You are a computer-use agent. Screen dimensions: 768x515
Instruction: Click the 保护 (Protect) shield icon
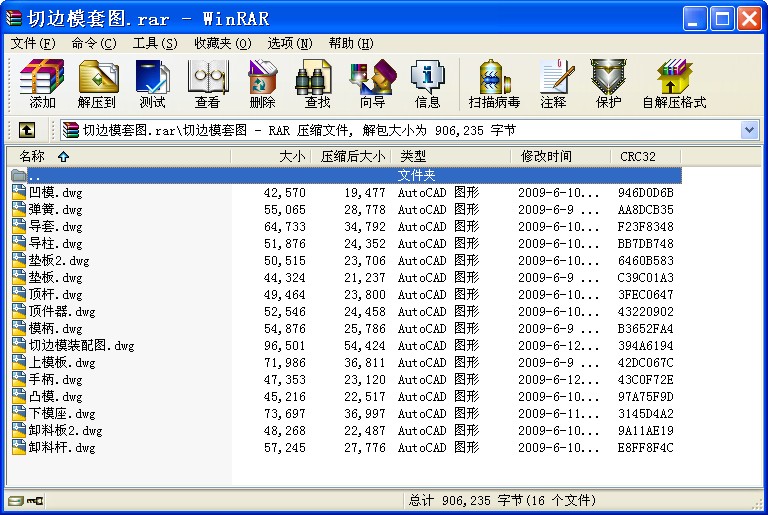click(608, 83)
